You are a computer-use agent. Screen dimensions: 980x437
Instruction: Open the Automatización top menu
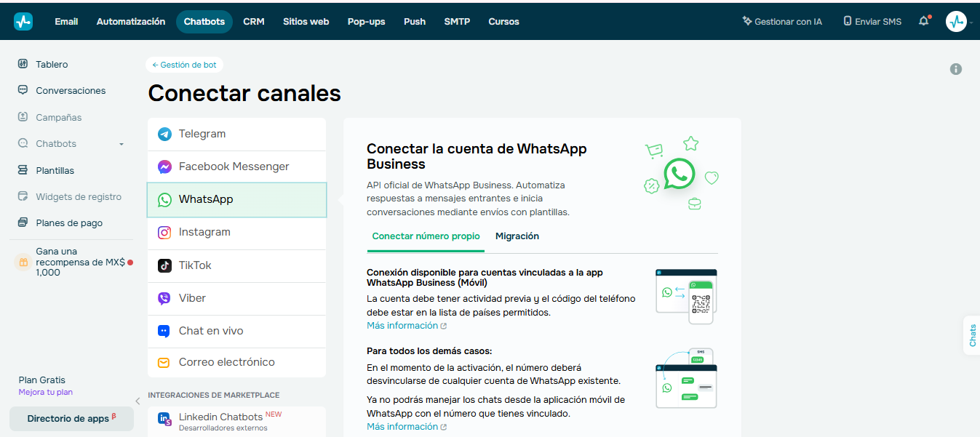point(131,21)
